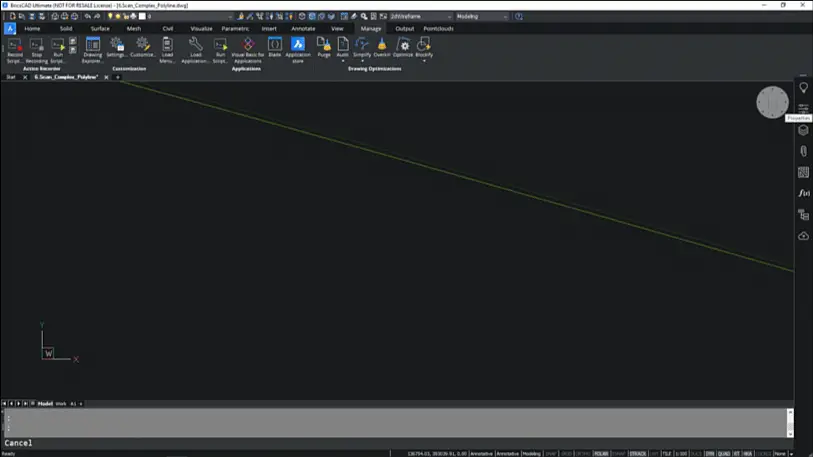Click the Simplify icon
The height and width of the screenshot is (457, 813).
tap(362, 45)
